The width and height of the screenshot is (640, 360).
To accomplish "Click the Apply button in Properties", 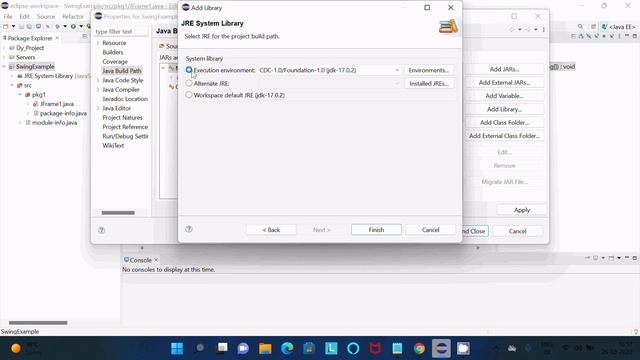I will pos(522,210).
